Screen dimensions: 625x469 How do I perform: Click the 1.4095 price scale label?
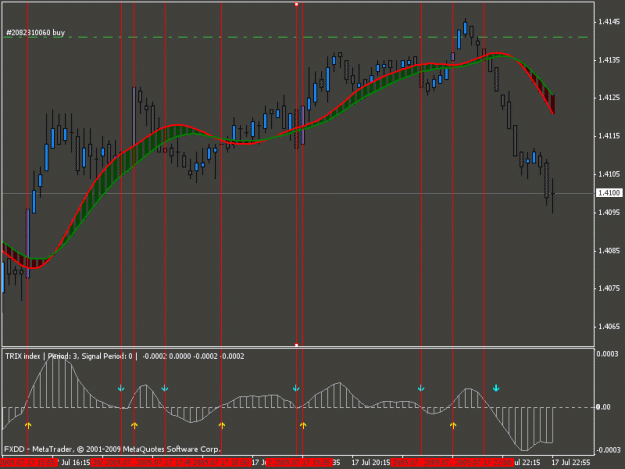coord(609,212)
